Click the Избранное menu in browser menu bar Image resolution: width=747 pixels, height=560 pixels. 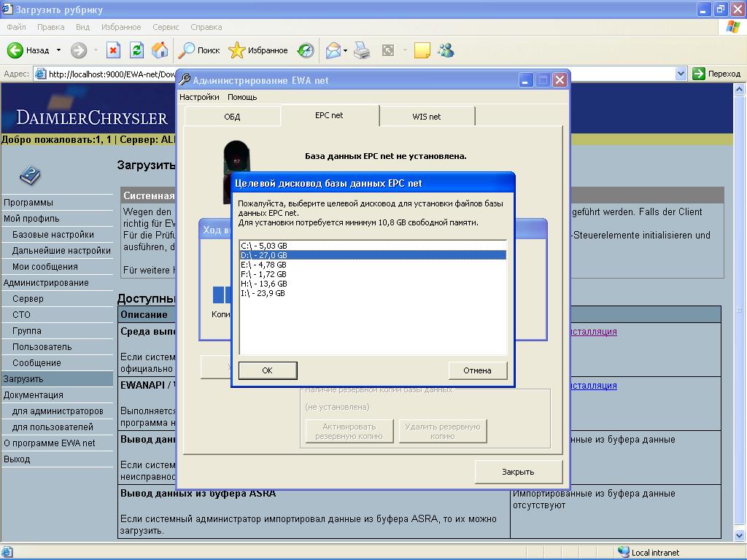(x=121, y=27)
